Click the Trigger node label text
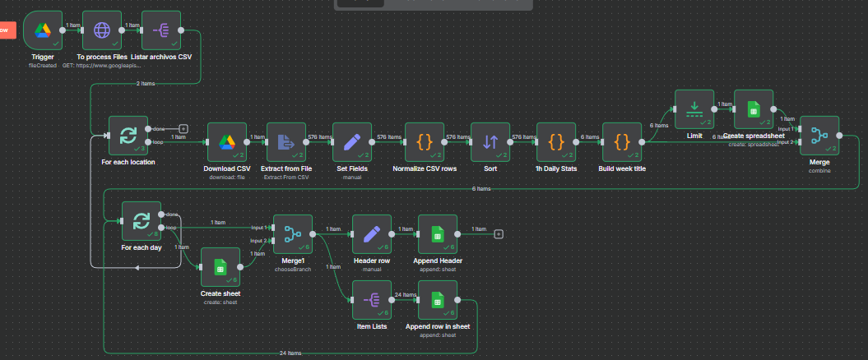The width and height of the screenshot is (868, 360). (x=43, y=57)
